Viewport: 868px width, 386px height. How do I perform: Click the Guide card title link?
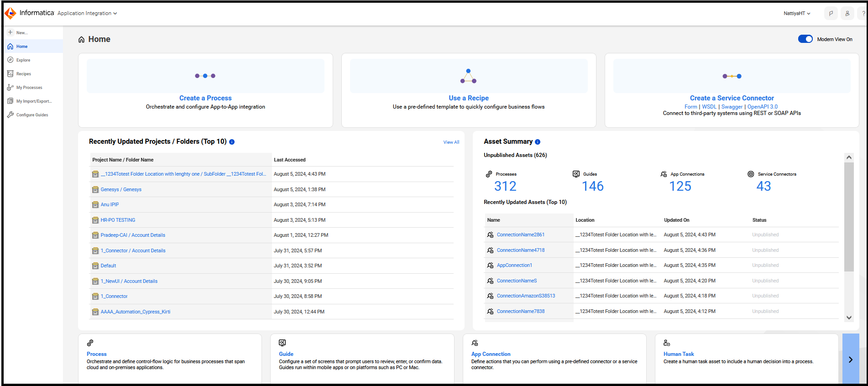(286, 354)
